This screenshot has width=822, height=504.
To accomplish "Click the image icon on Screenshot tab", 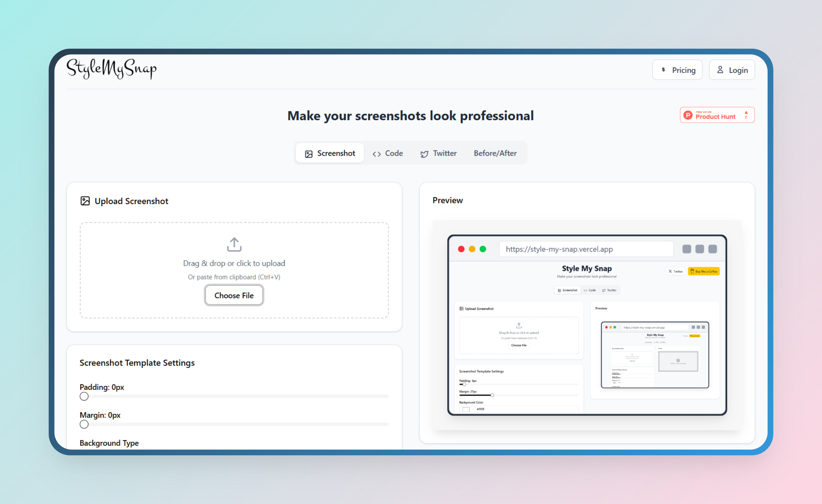I will pos(309,154).
